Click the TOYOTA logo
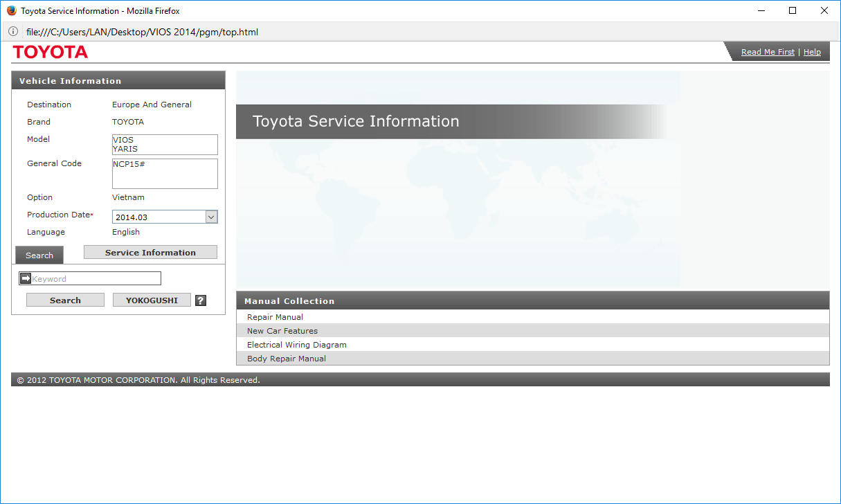This screenshot has width=841, height=504. click(50, 52)
